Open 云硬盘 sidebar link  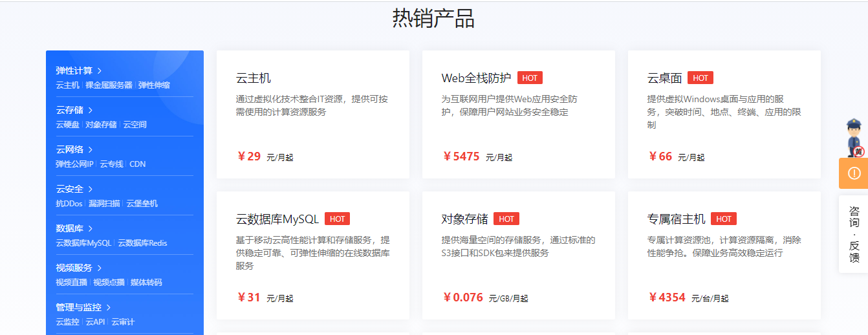(x=67, y=124)
